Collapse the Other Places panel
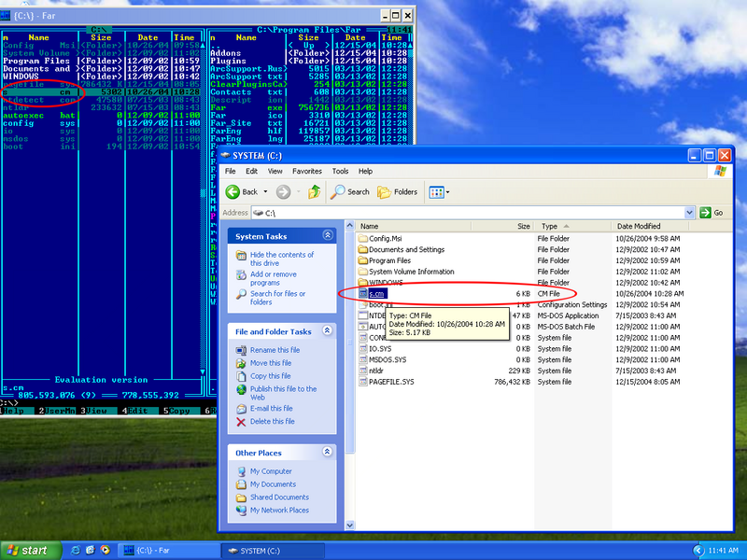 [x=328, y=453]
